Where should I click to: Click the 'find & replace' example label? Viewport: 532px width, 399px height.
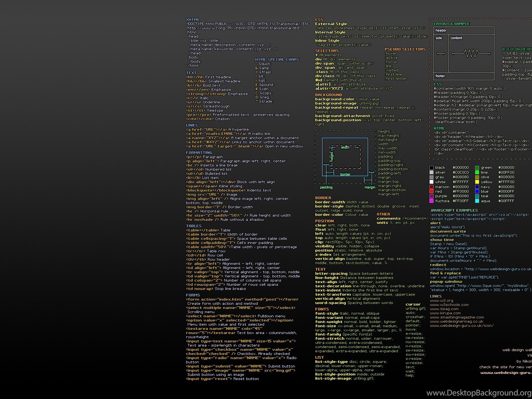click(x=445, y=273)
